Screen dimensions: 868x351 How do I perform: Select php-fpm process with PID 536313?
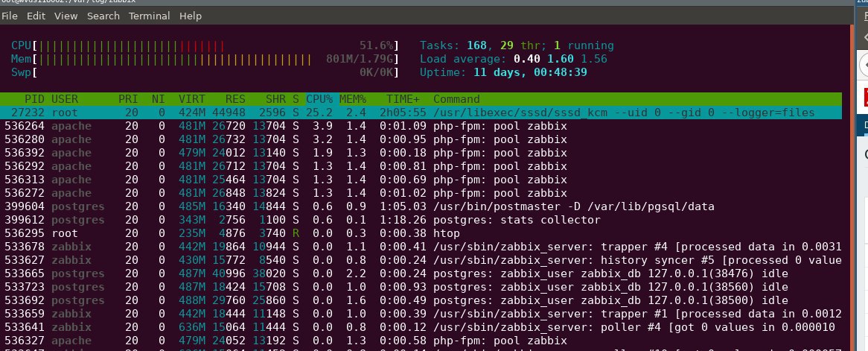click(421, 180)
